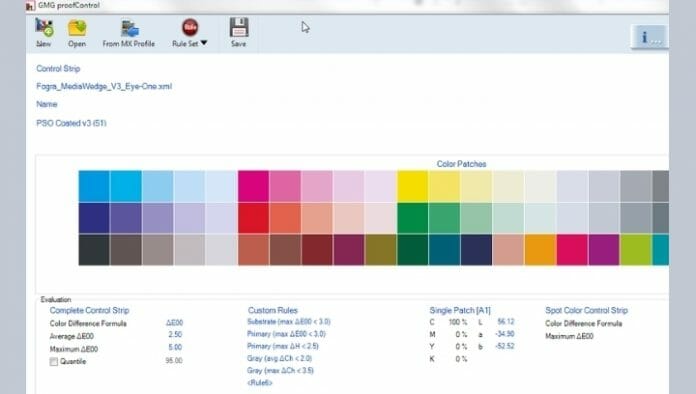Viewport: 696px width, 394px height.
Task: Open the Primary max ΔH rule
Action: point(283,346)
